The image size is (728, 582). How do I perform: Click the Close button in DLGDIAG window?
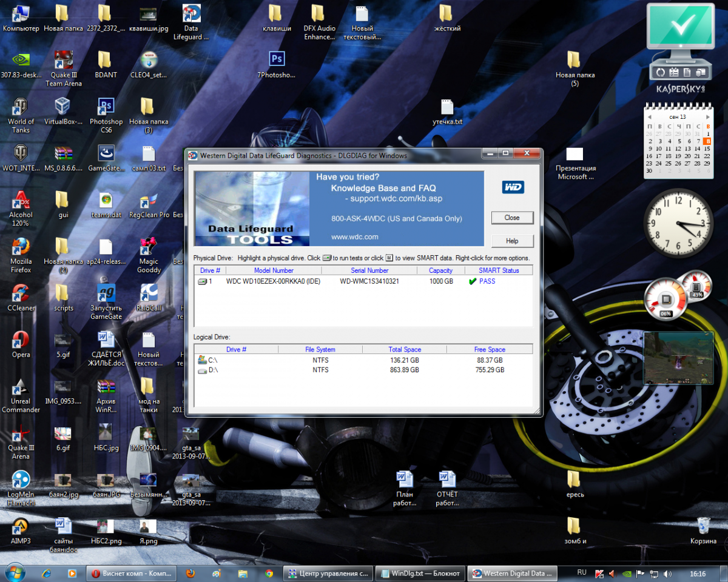tap(512, 218)
